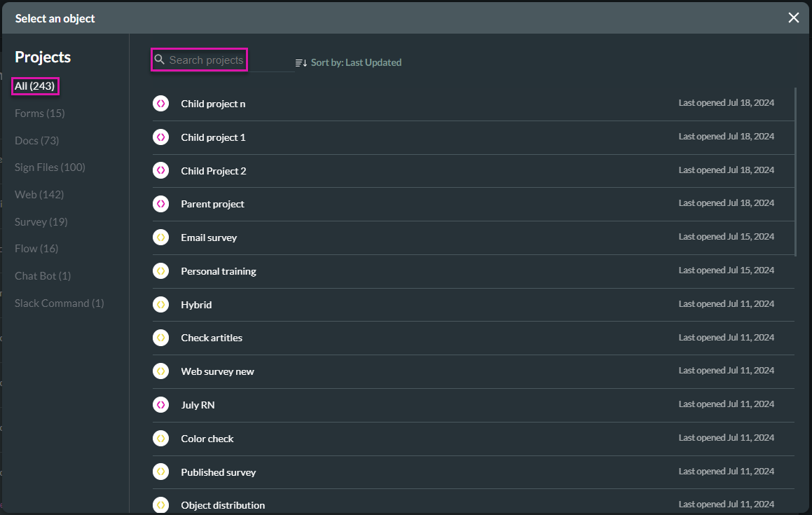Expand the Forms (15) category
The height and width of the screenshot is (515, 812).
(39, 113)
